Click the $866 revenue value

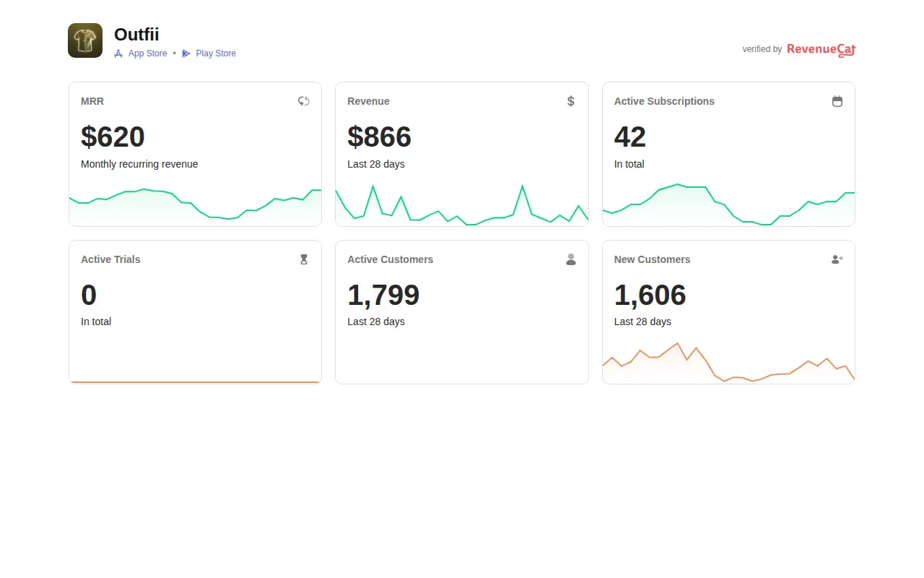coord(379,137)
